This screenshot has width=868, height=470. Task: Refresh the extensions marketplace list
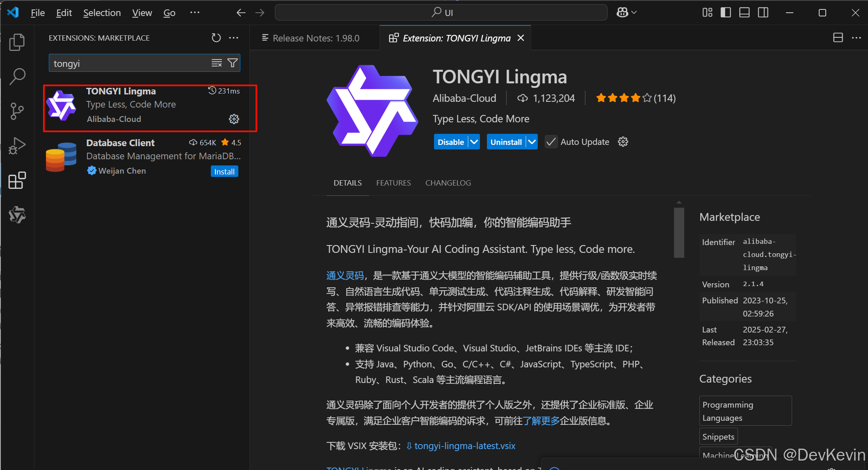point(216,38)
